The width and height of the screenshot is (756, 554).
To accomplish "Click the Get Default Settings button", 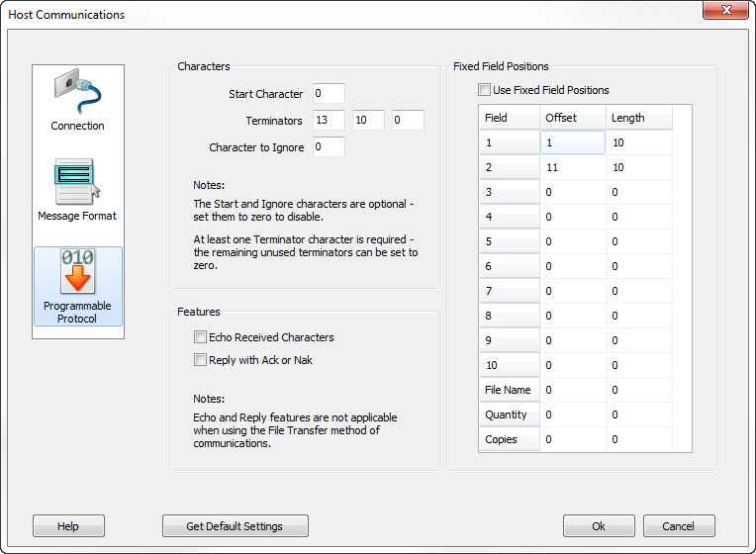I will pyautogui.click(x=236, y=526).
